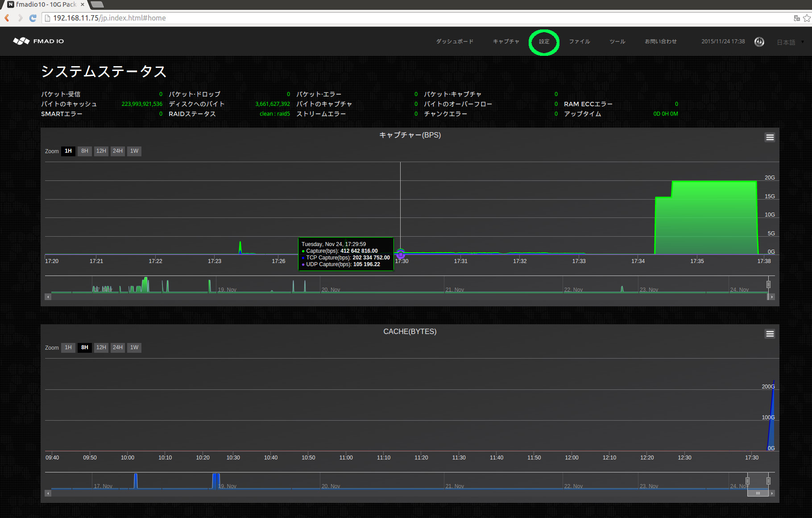This screenshot has height=518, width=812.
Task: Click the green tooltip marker on the capture chart
Action: coord(400,255)
